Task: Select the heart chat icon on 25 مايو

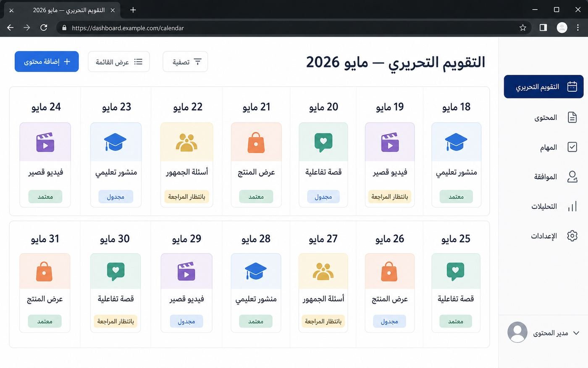Action: tap(456, 272)
